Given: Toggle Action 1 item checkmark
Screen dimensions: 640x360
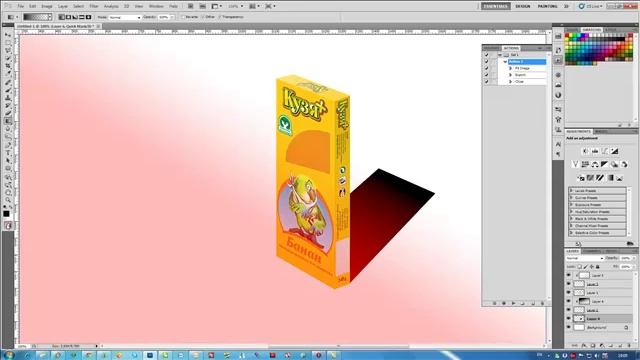Looking at the screenshot, I should click(x=487, y=62).
